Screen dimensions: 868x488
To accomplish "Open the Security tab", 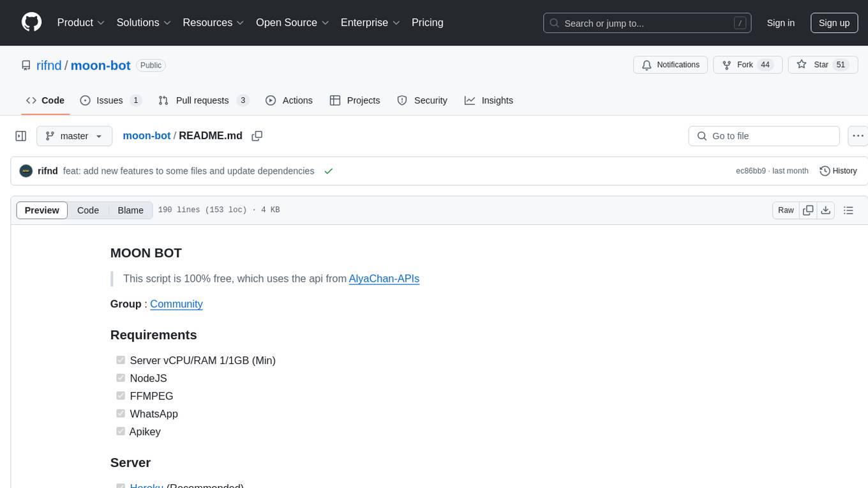I will click(422, 100).
